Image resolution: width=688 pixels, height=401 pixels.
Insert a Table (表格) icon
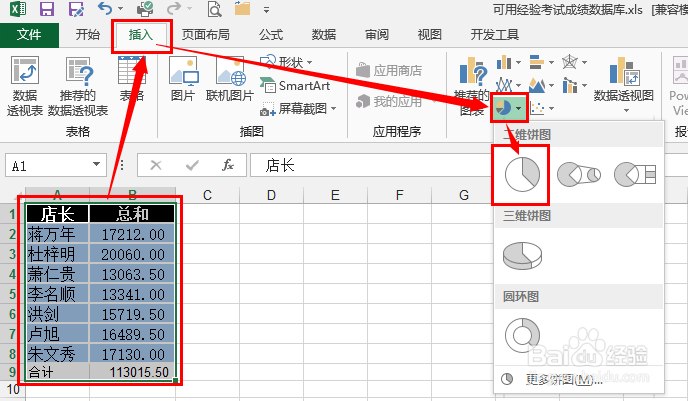132,79
